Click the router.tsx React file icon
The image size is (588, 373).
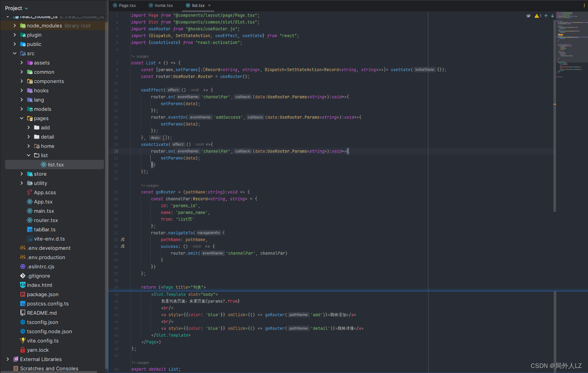(30, 220)
